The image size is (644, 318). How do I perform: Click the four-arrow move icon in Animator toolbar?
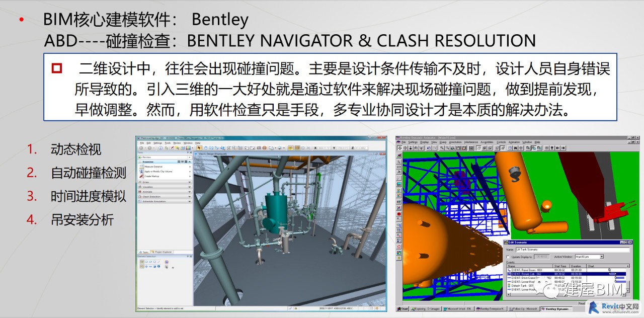coord(399,148)
